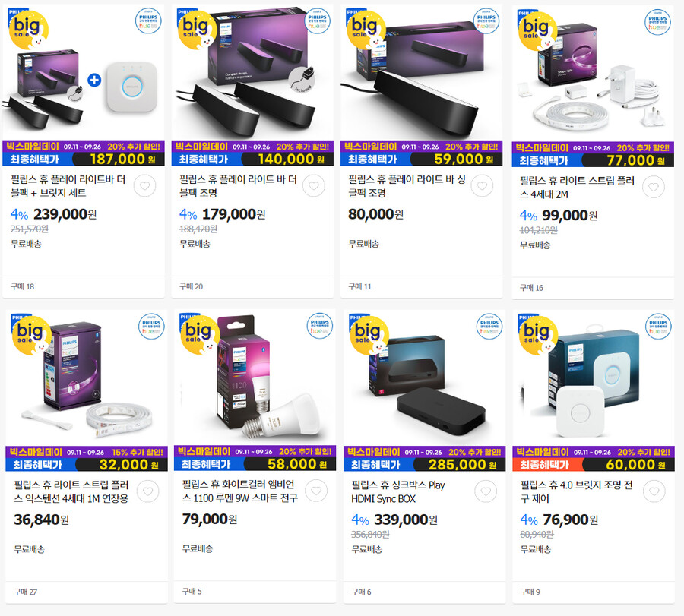Screen dimensions: 684x616
Task: Toggle wishlist heart for 179,000원 플레이 라이트 바 더블팩
Action: coord(314,186)
